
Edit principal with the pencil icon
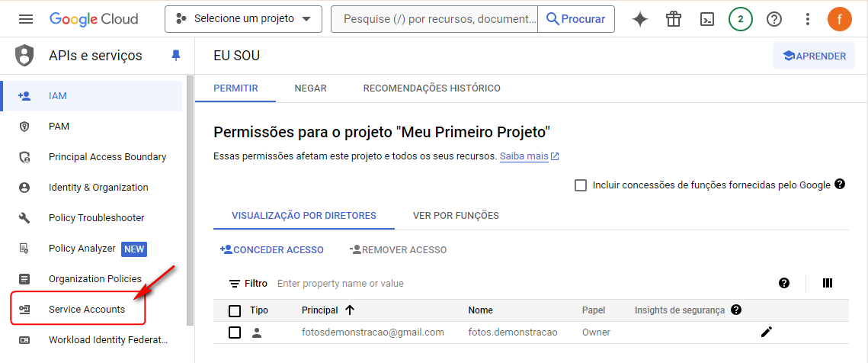766,332
